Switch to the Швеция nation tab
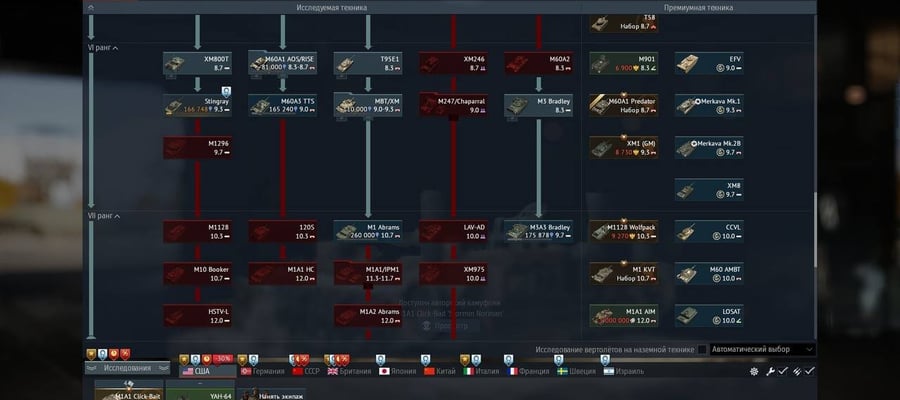The height and width of the screenshot is (400, 900). [576, 371]
